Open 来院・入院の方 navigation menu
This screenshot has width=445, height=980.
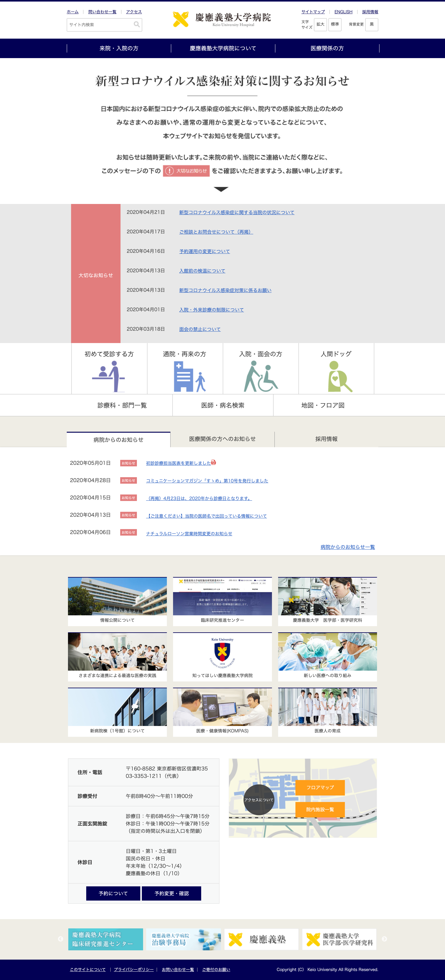pos(119,48)
